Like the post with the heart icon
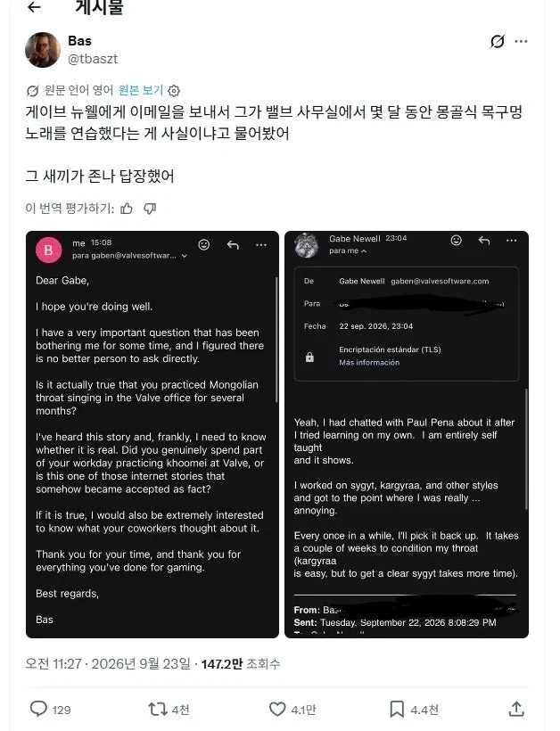Image resolution: width=560 pixels, height=731 pixels. tap(277, 709)
